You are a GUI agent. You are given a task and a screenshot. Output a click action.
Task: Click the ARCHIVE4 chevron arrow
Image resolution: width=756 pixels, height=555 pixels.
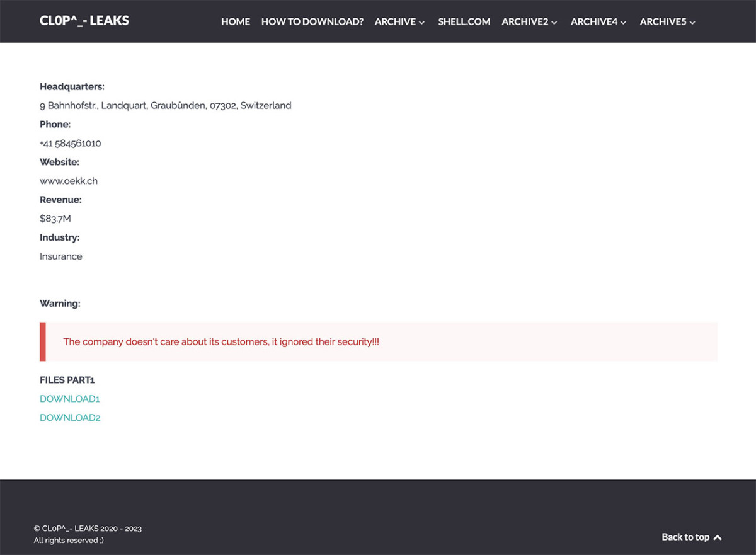pyautogui.click(x=624, y=22)
